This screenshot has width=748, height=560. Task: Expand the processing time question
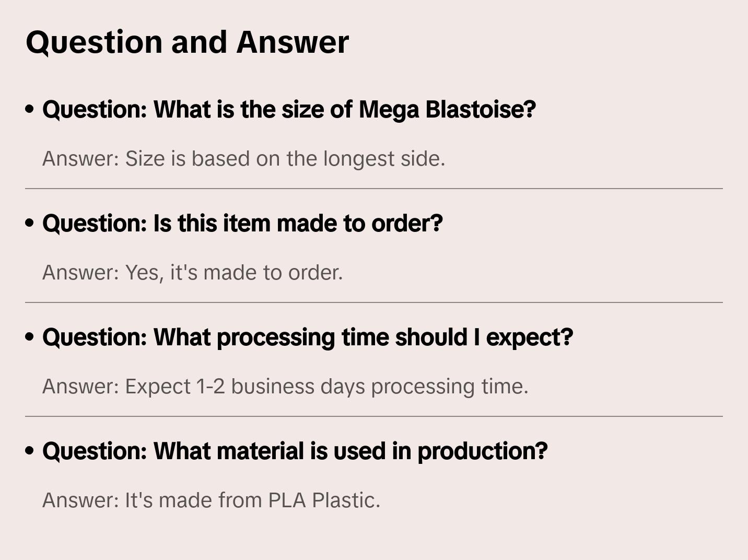tap(308, 337)
